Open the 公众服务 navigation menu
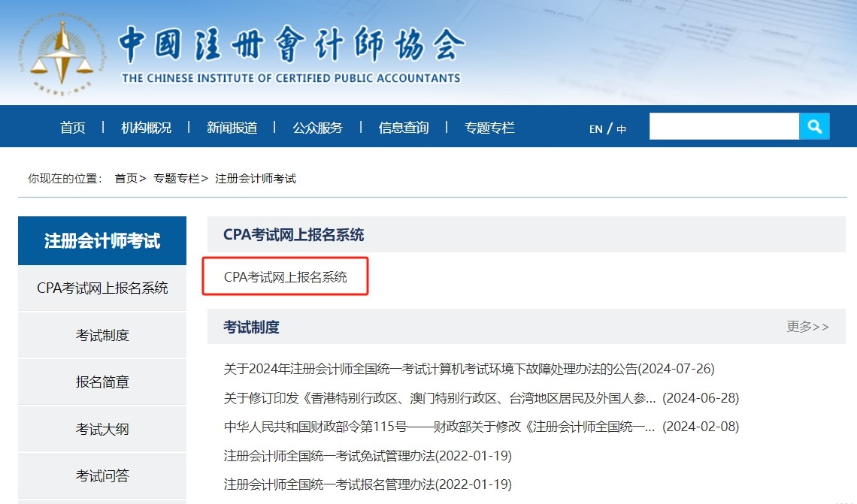Screen dimensions: 857x504 317,128
